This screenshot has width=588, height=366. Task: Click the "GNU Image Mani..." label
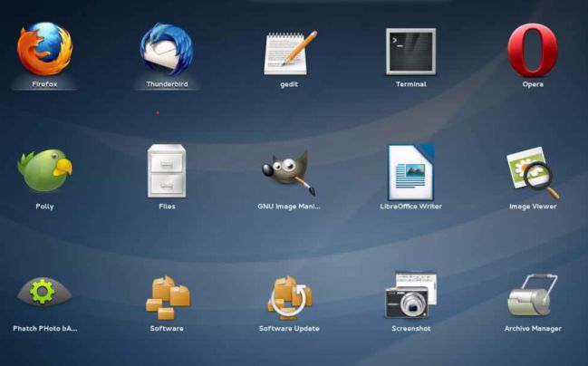(289, 207)
